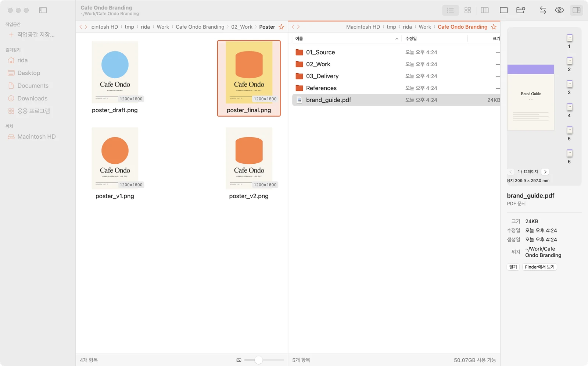This screenshot has height=366, width=588.
Task: Click Work in left breadcrumb path
Action: pos(163,27)
